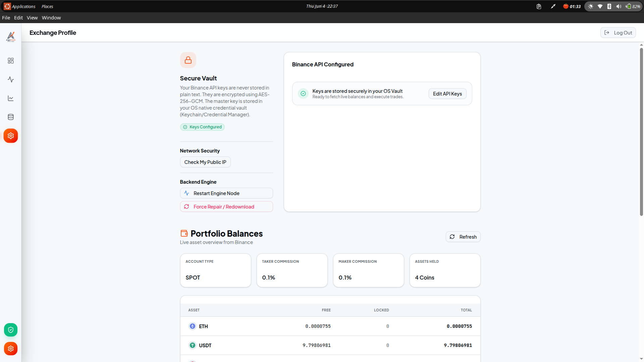The width and height of the screenshot is (644, 362).
Task: Click USDT free balance 9.79806981
Action: [317, 346]
